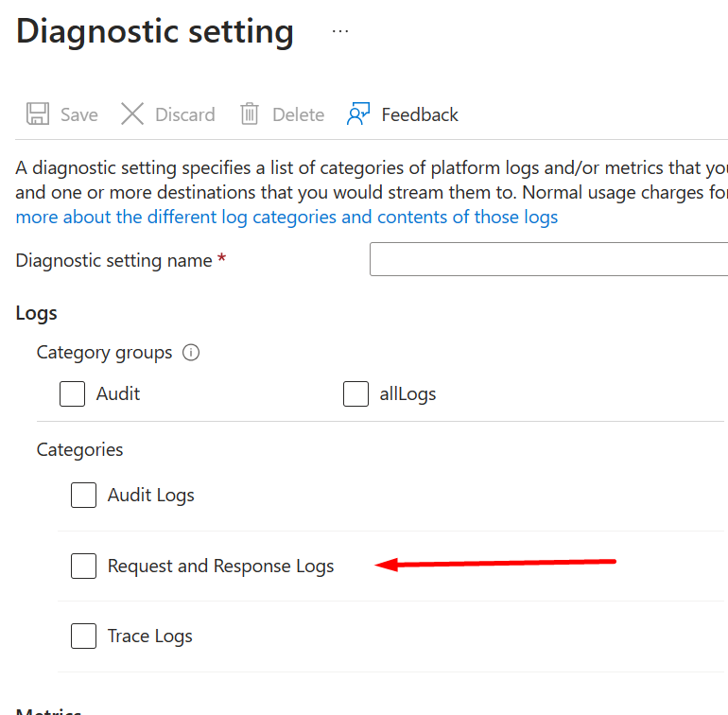Click the Feedback person icon
Viewport: 728px width, 715px height.
[x=358, y=114]
